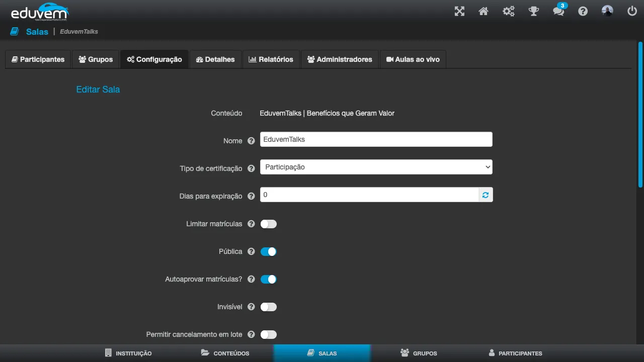Go to Grupos in bottom navigation
644x362 pixels.
click(x=419, y=353)
